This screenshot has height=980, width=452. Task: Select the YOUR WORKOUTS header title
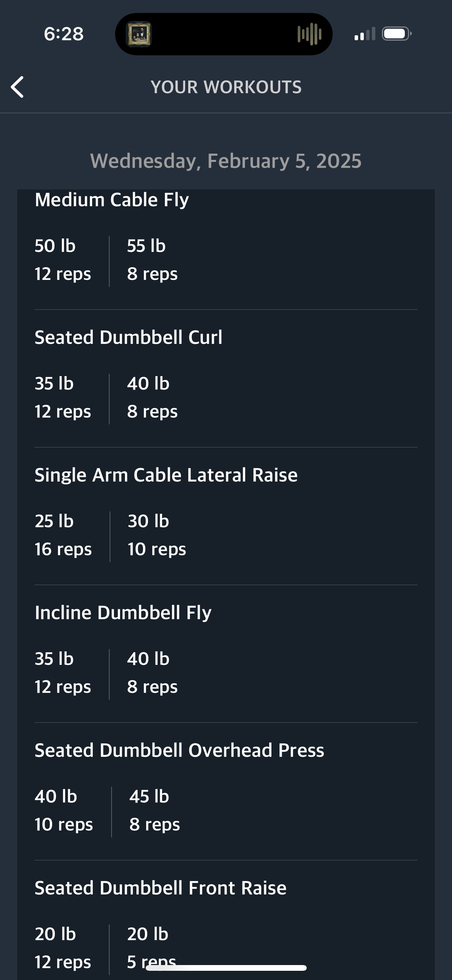tap(226, 87)
